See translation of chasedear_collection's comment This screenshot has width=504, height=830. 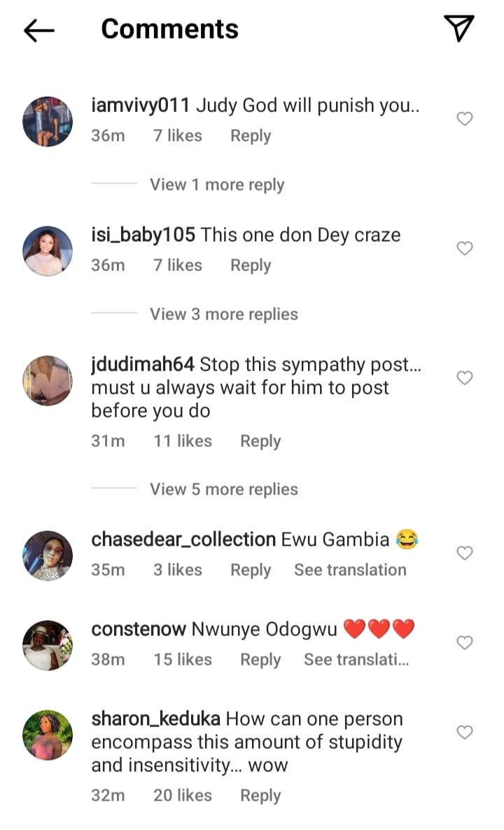[x=350, y=570]
